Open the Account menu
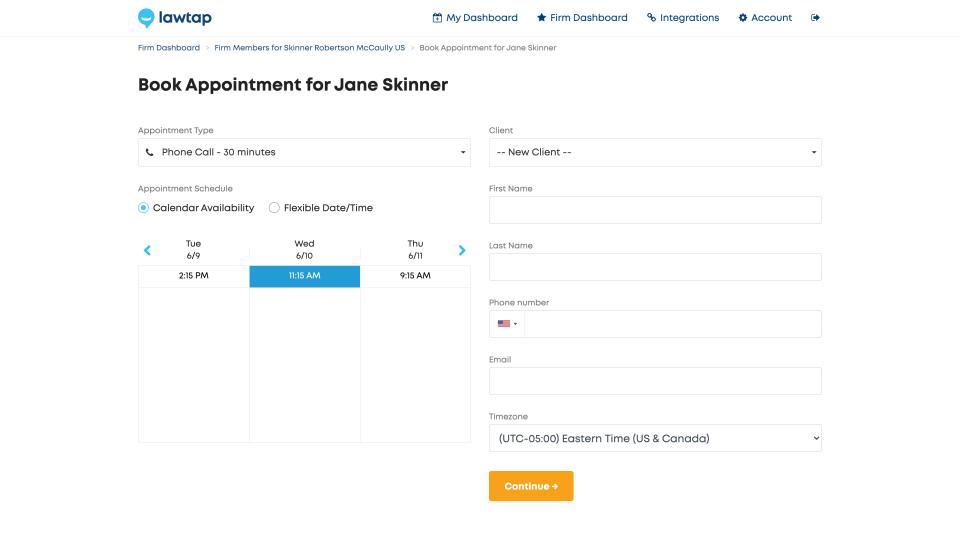Screen dimensions: 960x540 [x=765, y=18]
